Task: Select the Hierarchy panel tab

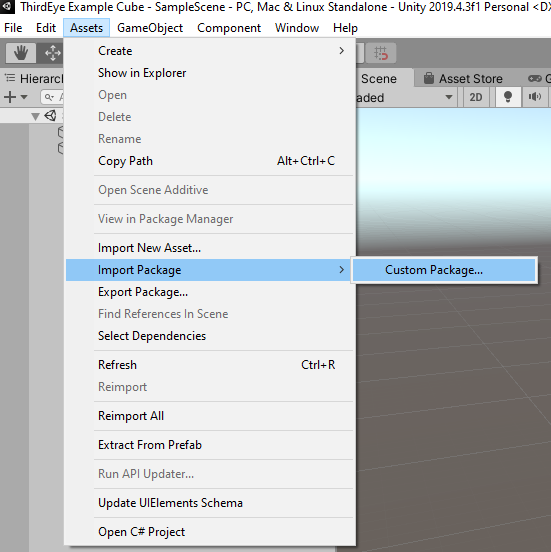Action: tap(33, 78)
